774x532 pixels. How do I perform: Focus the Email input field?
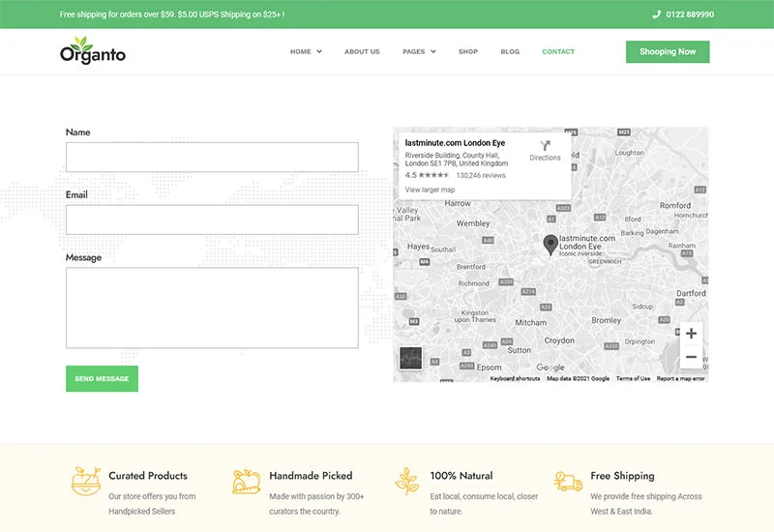click(212, 220)
